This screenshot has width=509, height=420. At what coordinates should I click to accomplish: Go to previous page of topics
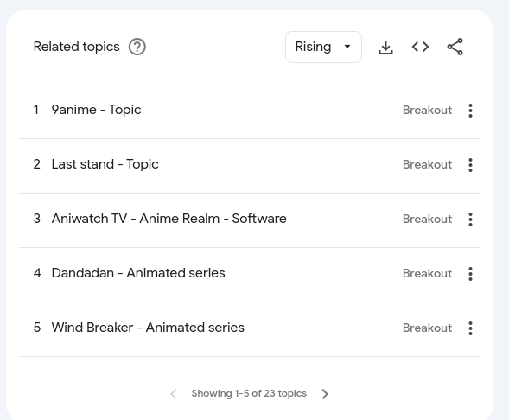[174, 394]
